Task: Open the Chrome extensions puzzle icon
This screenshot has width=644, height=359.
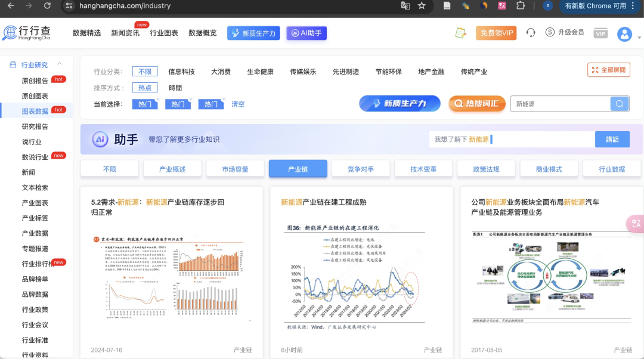Action: [521, 6]
